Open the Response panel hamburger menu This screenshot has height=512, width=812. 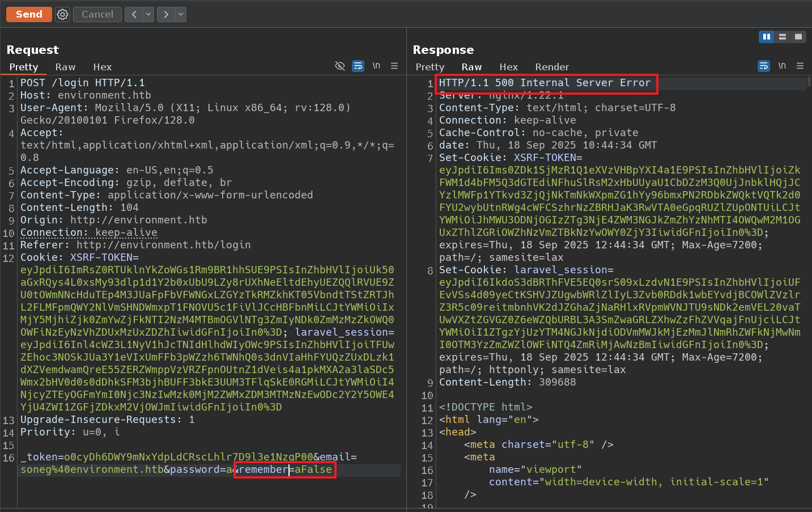point(800,66)
